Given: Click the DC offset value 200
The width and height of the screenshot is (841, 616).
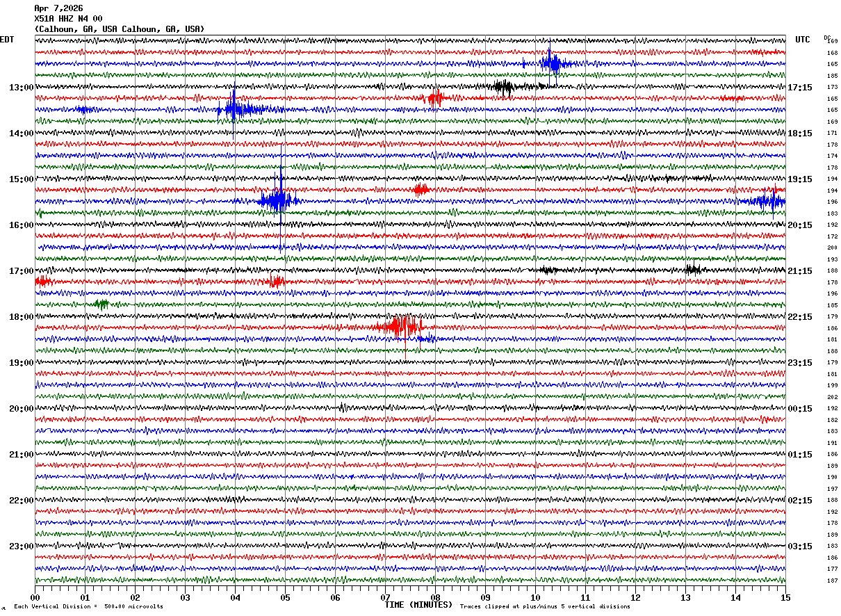Looking at the screenshot, I should tap(832, 248).
